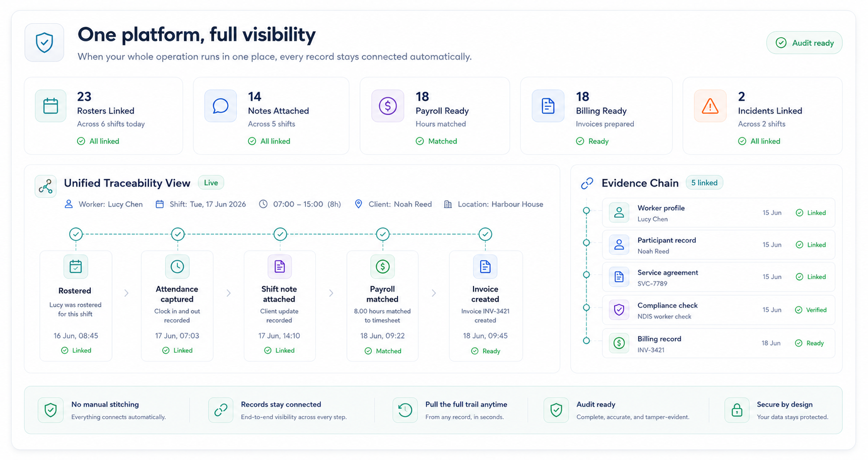Viewport: 868px width, 460px height.
Task: Click the 5 linked badge
Action: pos(704,183)
